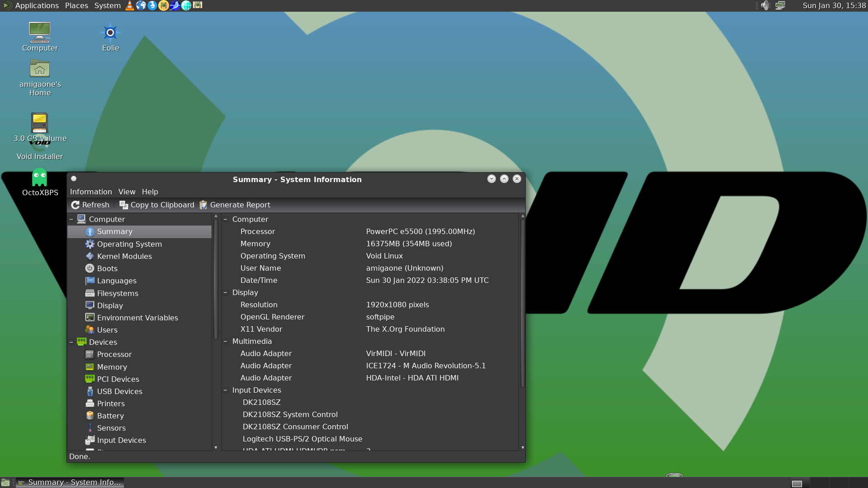Viewport: 868px width, 488px height.
Task: Select the ICE1724 Audio Adapter row
Action: 370,366
